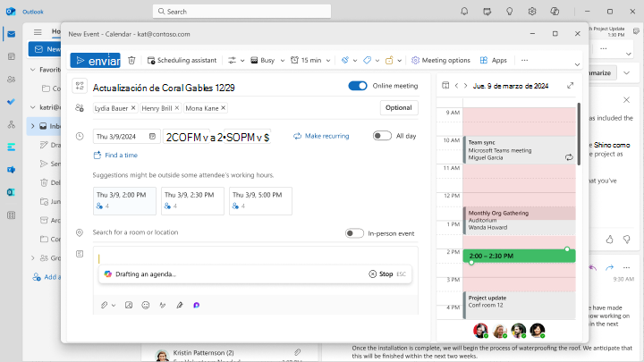Screen dimensions: 644x362
Task: Click the categorize tag icon
Action: [x=368, y=61]
